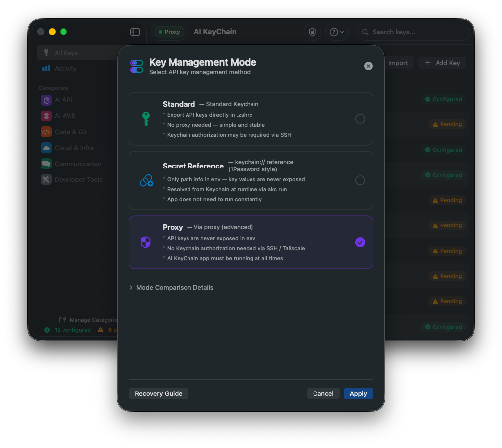Click Manage Categories at sidebar bottom
502x448 pixels.
tap(88, 320)
